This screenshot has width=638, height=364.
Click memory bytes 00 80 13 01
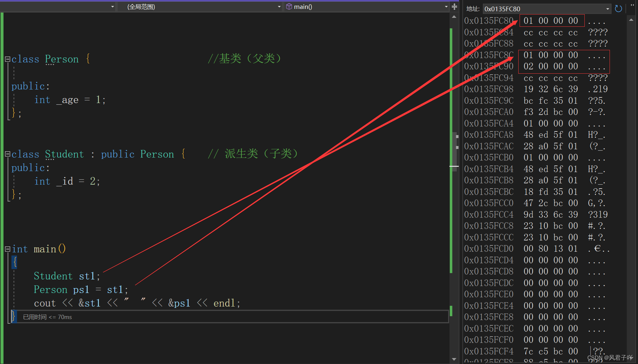point(551,249)
